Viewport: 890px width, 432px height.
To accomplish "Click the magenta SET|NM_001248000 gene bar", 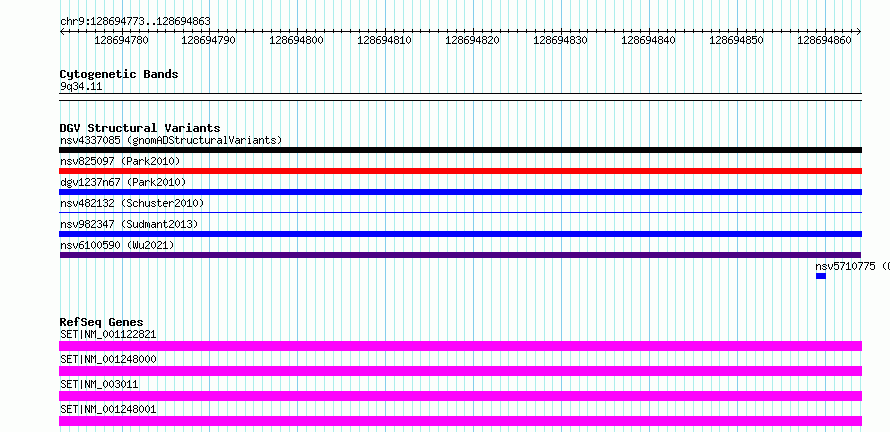I will tap(460, 371).
